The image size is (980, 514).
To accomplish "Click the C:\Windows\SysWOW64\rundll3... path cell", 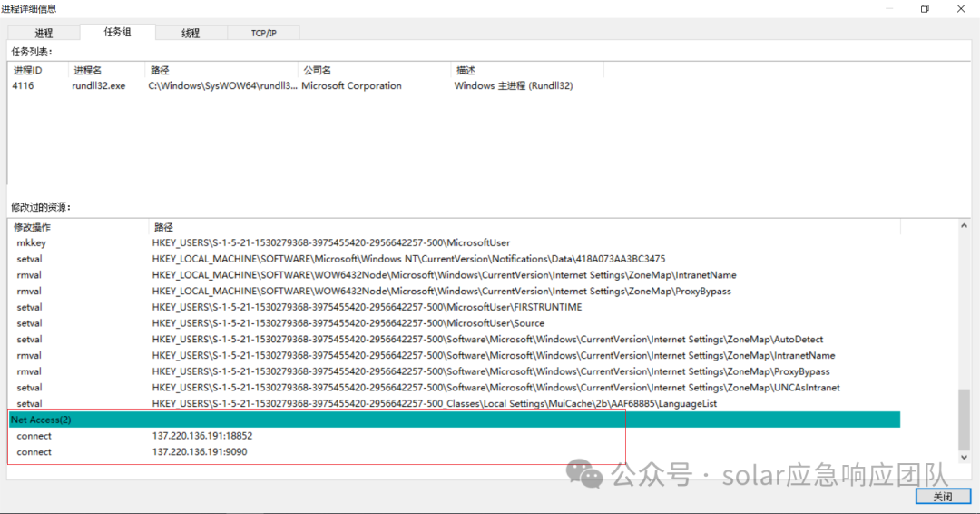I will click(x=222, y=85).
